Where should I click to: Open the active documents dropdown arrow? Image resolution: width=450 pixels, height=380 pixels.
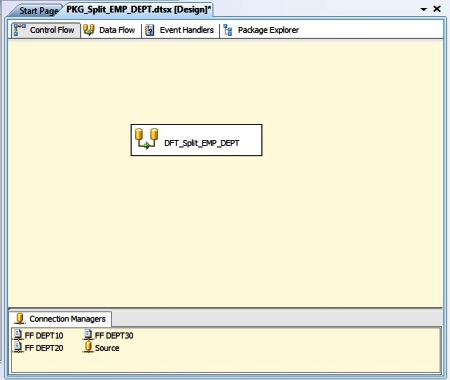pos(424,9)
